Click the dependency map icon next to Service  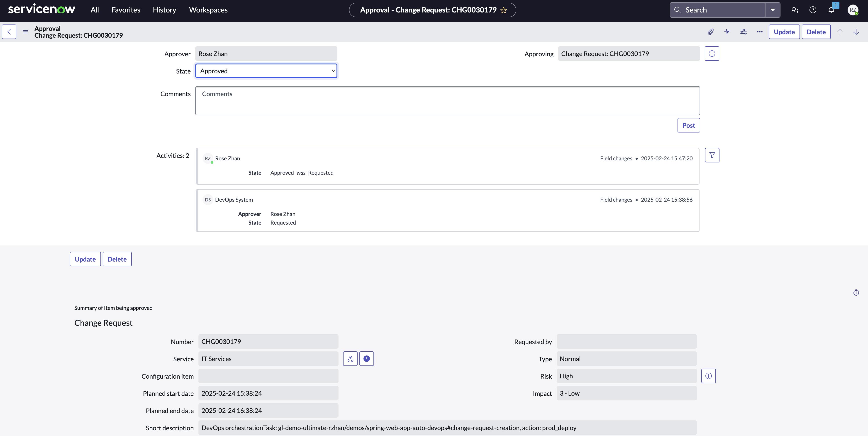point(350,358)
